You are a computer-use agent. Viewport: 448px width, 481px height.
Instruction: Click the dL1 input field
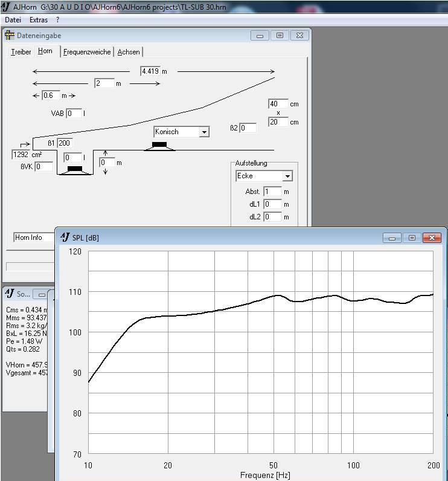coord(272,204)
